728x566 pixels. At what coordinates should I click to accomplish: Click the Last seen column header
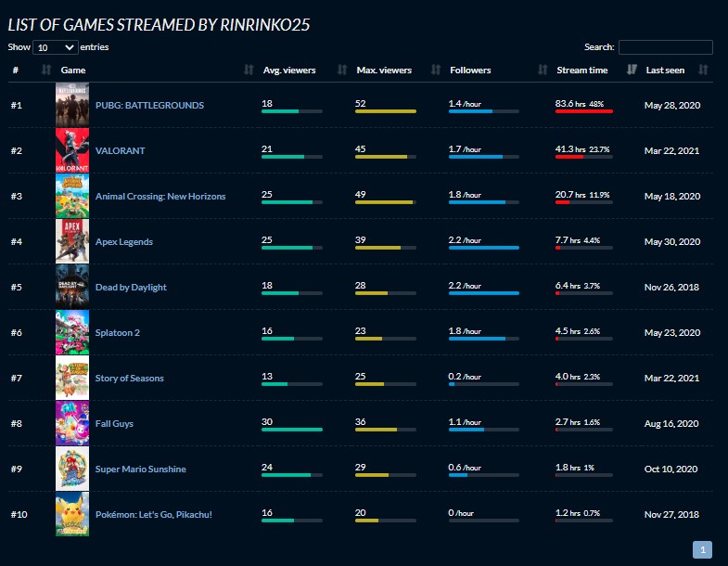[665, 70]
